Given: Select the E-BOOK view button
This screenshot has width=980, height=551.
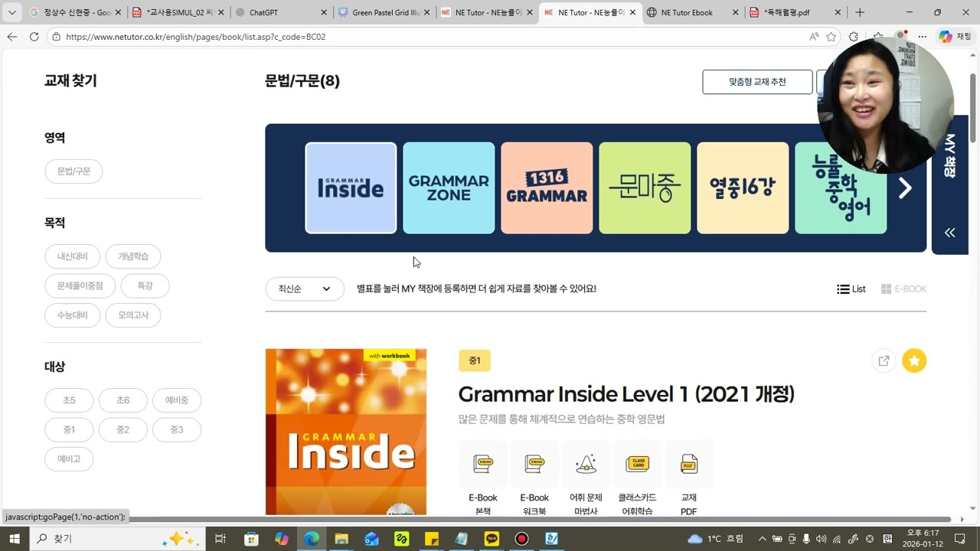Looking at the screenshot, I should tap(904, 289).
